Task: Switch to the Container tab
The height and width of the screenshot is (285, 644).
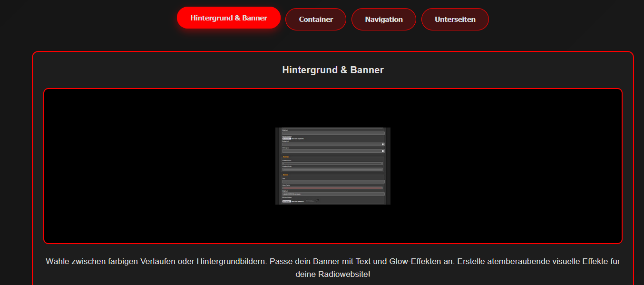Action: pyautogui.click(x=315, y=20)
